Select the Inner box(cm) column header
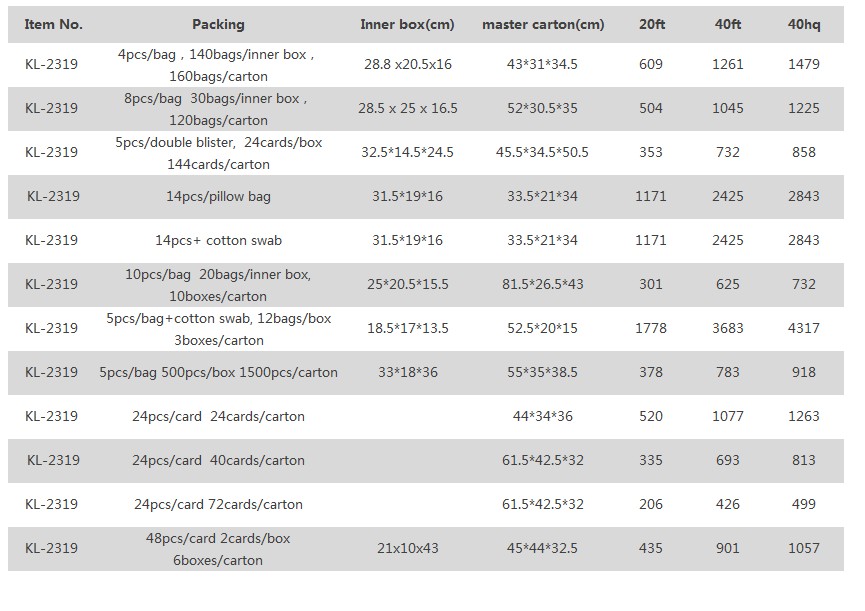Screen dimensions: 865x611 click(407, 24)
